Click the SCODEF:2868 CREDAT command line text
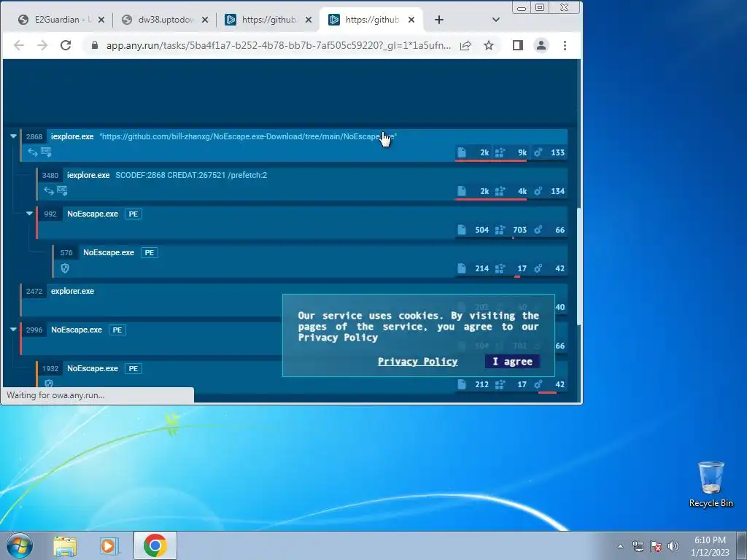747x560 pixels. 191,175
